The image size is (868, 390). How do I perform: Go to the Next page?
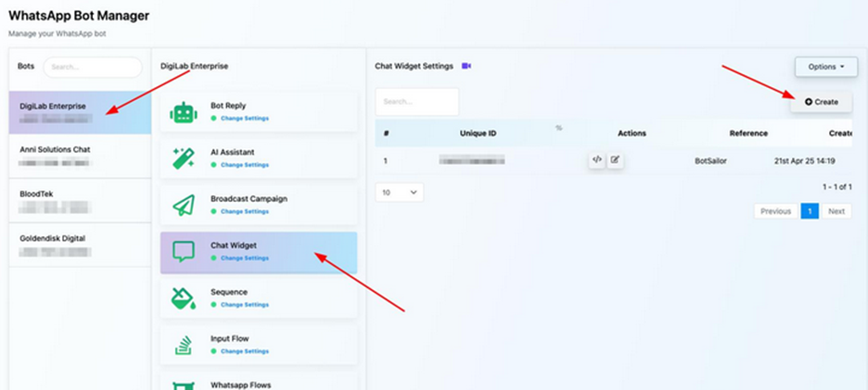pos(836,211)
